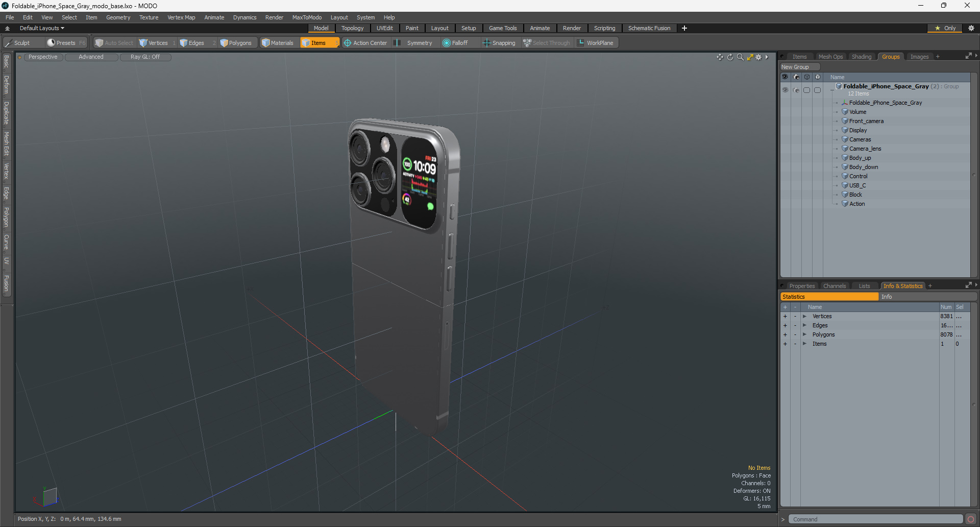Viewport: 980px width, 527px height.
Task: Expand the Info & Statistics panel to full size
Action: 968,285
